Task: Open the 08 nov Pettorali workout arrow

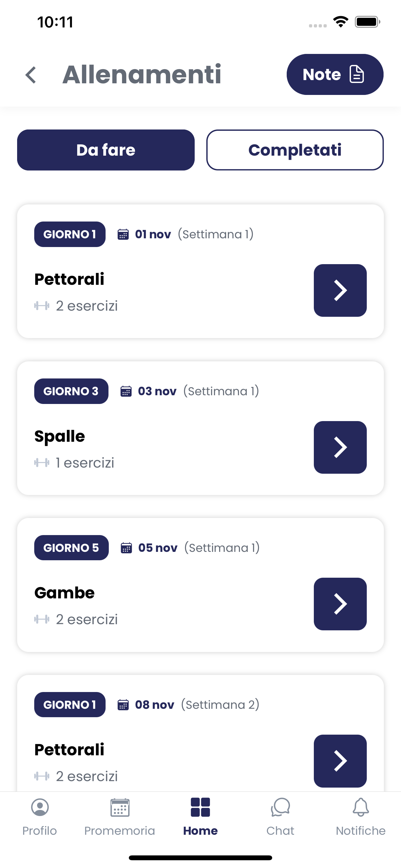Action: pyautogui.click(x=340, y=761)
